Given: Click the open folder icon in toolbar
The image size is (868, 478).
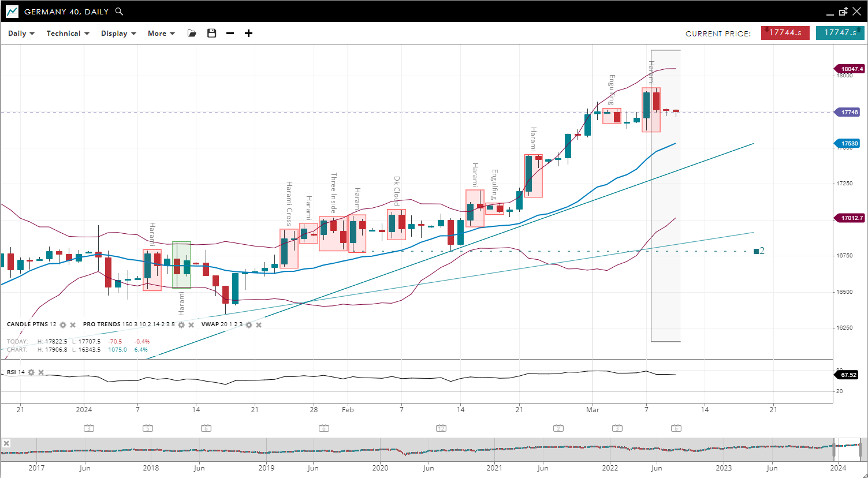Looking at the screenshot, I should pos(192,33).
